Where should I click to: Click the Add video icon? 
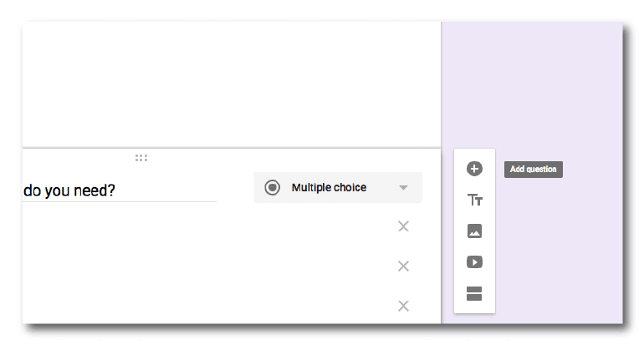(x=474, y=262)
